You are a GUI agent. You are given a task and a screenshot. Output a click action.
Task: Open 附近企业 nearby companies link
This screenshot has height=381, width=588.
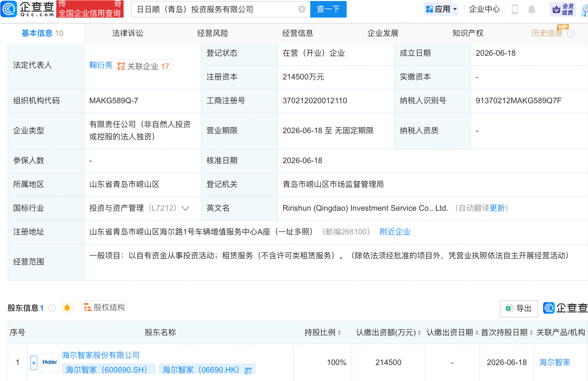click(x=395, y=232)
